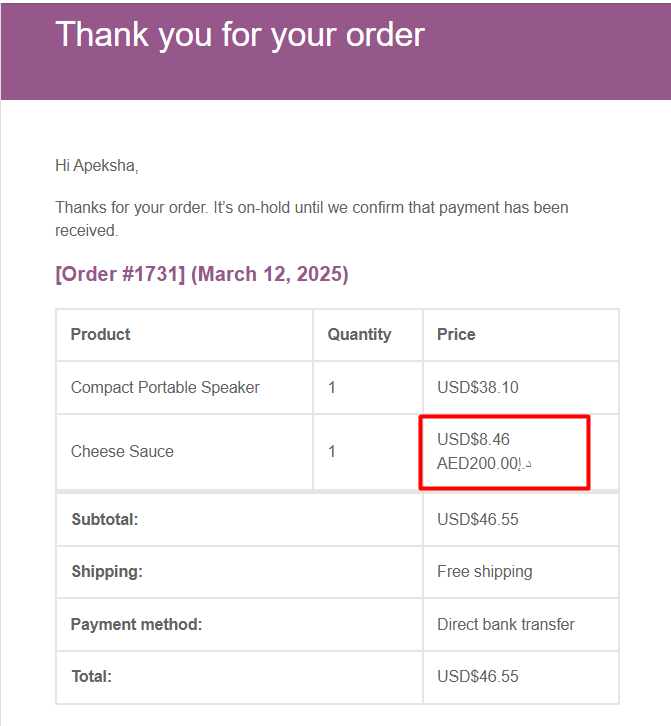Screen dimensions: 671x726
Task: Click the Subtotal row label
Action: pos(104,519)
